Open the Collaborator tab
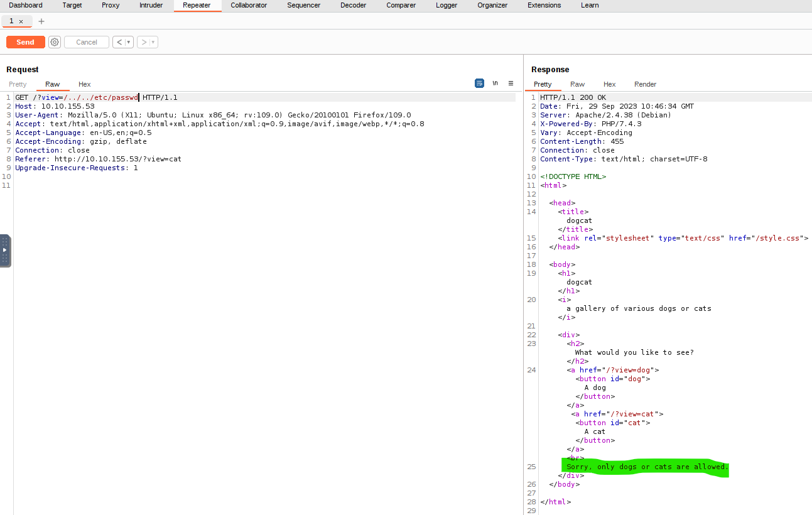 [249, 5]
